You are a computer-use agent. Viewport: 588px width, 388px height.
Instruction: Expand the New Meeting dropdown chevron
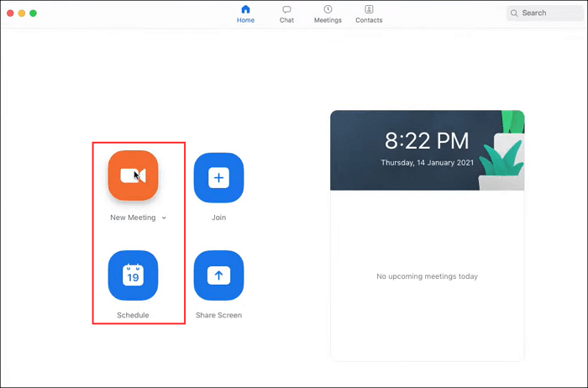165,218
